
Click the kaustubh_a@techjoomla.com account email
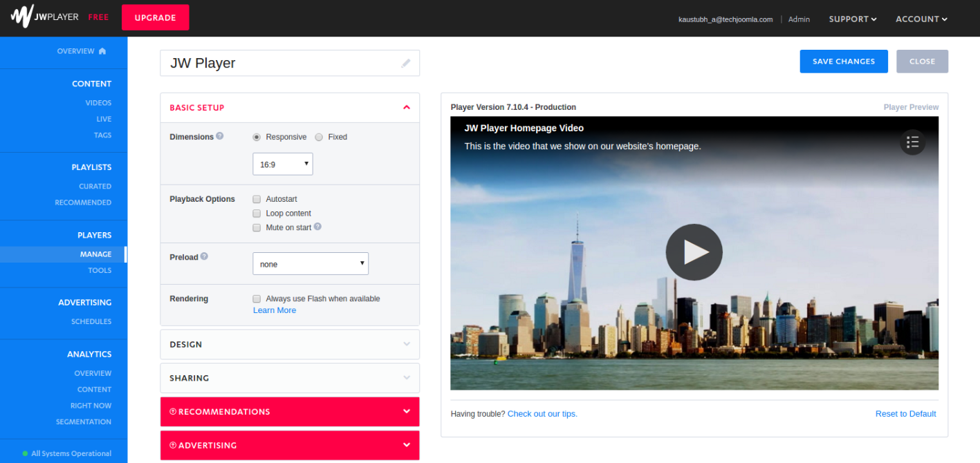pyautogui.click(x=725, y=19)
